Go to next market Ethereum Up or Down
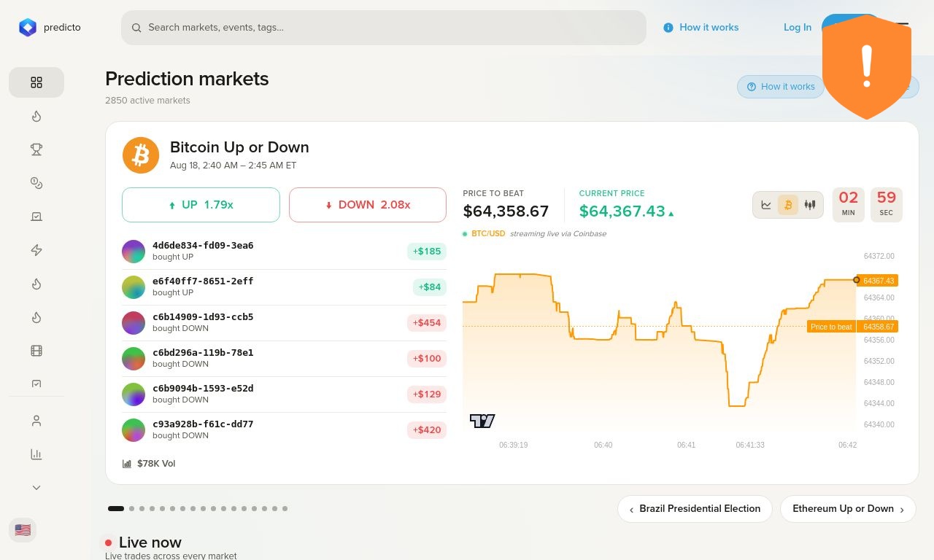This screenshot has height=560, width=934. [848, 509]
